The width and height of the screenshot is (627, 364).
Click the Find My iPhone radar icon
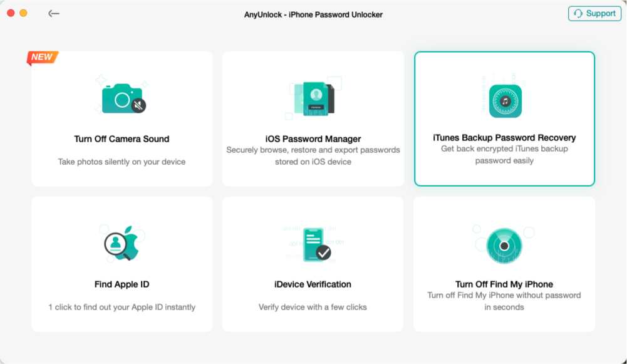click(504, 246)
